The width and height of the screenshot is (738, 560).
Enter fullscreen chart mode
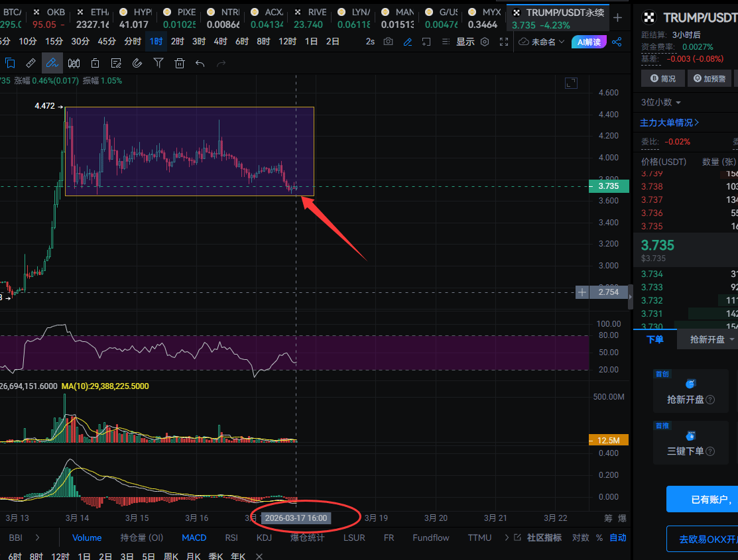point(504,42)
